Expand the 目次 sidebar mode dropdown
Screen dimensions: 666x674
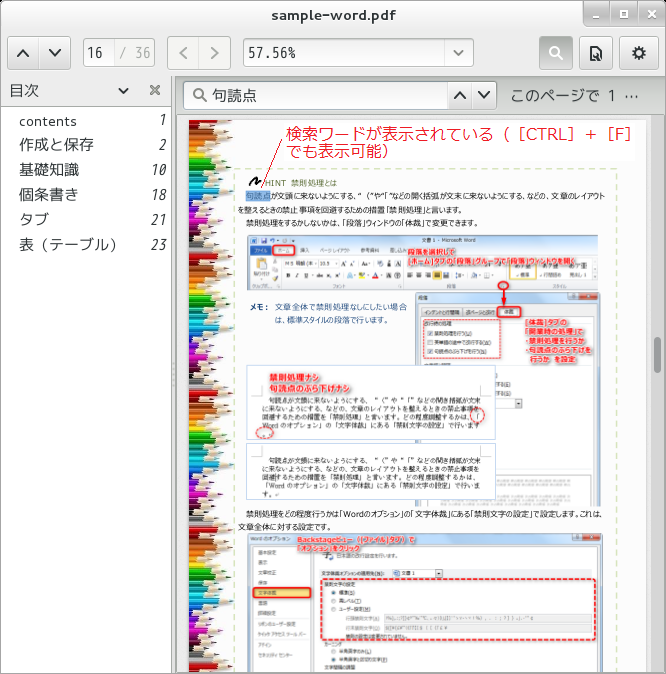tap(123, 91)
